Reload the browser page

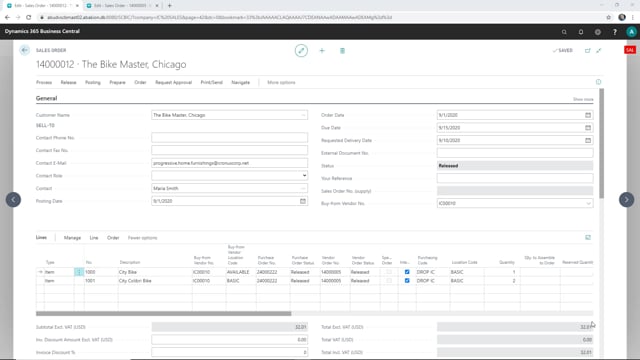(29, 17)
